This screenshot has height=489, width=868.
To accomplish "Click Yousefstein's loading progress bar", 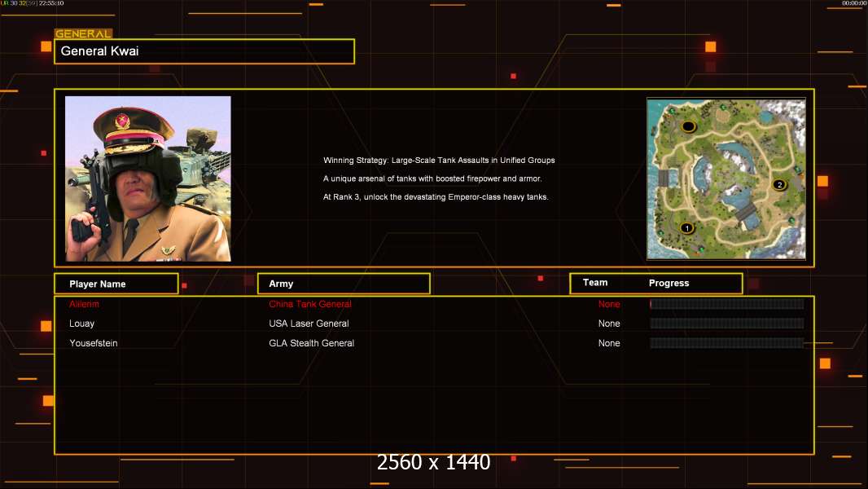I will (x=727, y=343).
